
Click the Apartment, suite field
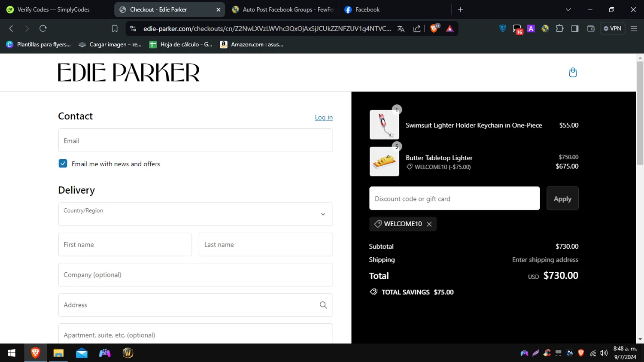(195, 335)
